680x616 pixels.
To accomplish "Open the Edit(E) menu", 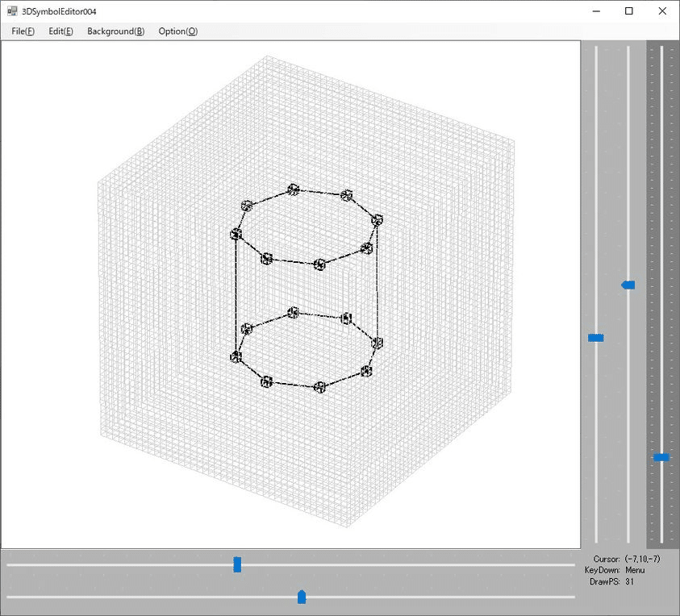I will [60, 31].
